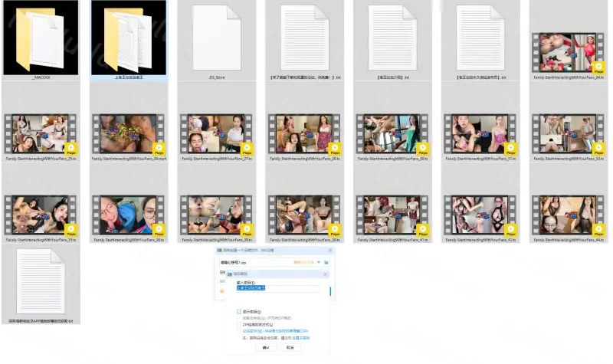Image resolution: width=613 pixels, height=364 pixels.
Task: Click the app icon in compress dialog title bar
Action: pos(218,251)
